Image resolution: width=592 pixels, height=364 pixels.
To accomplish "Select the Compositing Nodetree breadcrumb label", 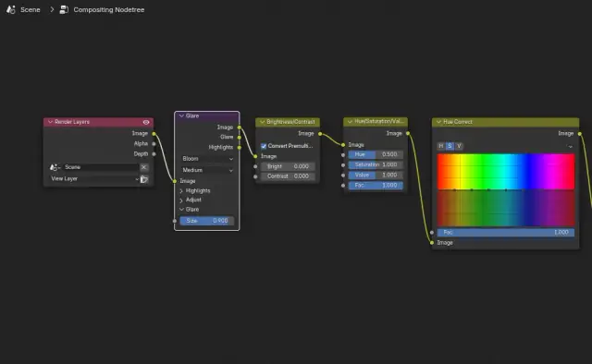I will pyautogui.click(x=109, y=10).
